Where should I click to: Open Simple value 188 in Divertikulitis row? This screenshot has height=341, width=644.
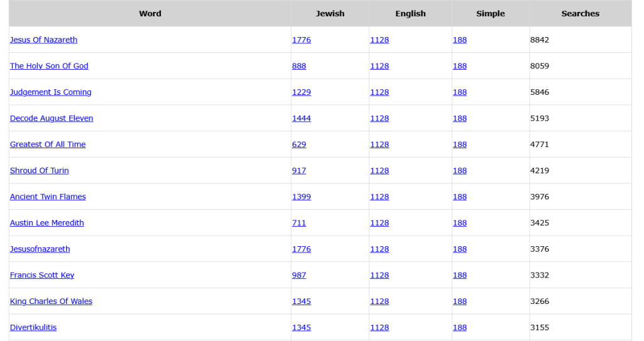pos(460,328)
